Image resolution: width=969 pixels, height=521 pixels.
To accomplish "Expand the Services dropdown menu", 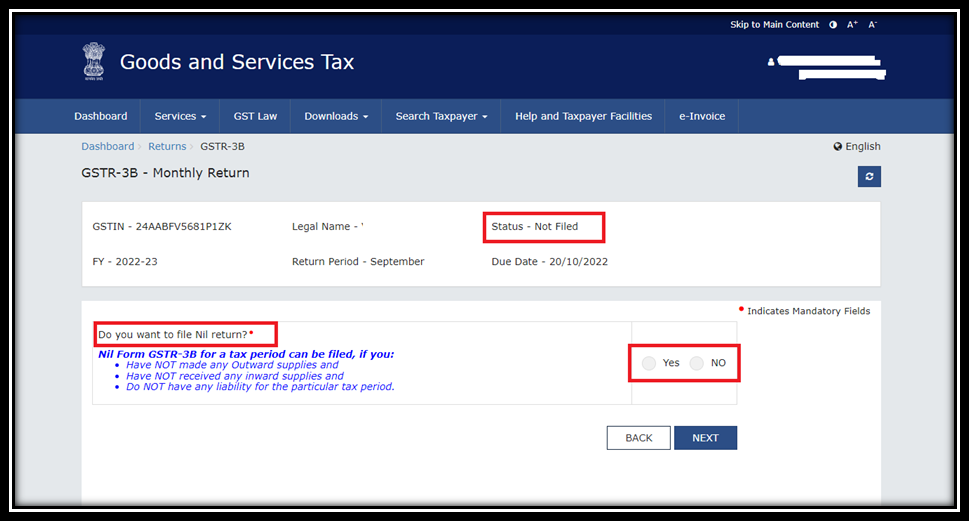I will pyautogui.click(x=180, y=116).
